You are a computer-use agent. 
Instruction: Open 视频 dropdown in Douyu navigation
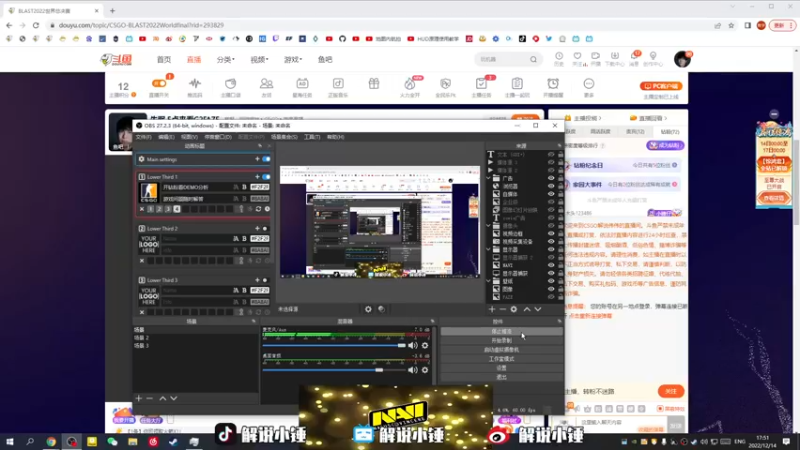point(259,60)
